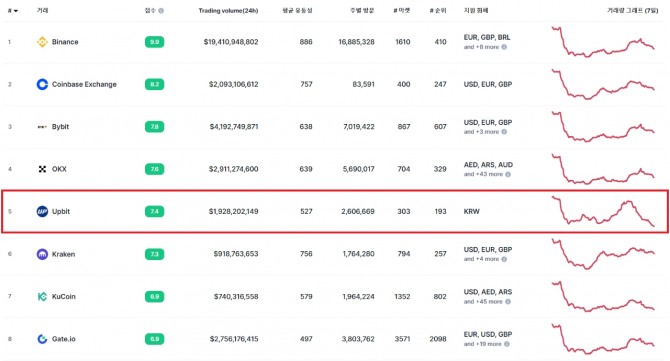Click info icon beside Binance '+8 more'
Image resolution: width=670 pixels, height=361 pixels.
pyautogui.click(x=504, y=47)
